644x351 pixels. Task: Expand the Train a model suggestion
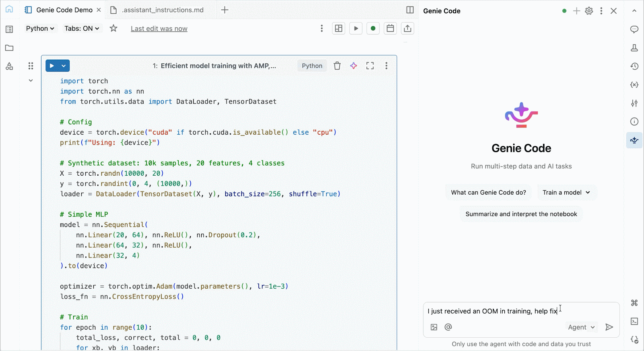[566, 193]
